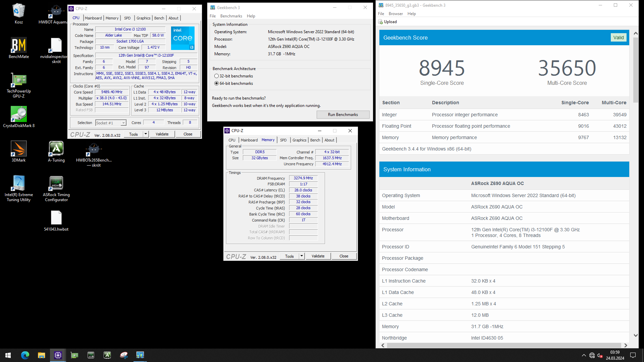Open the SPD tab in the CPU-Z CPU window
644x362 pixels.
point(127,18)
